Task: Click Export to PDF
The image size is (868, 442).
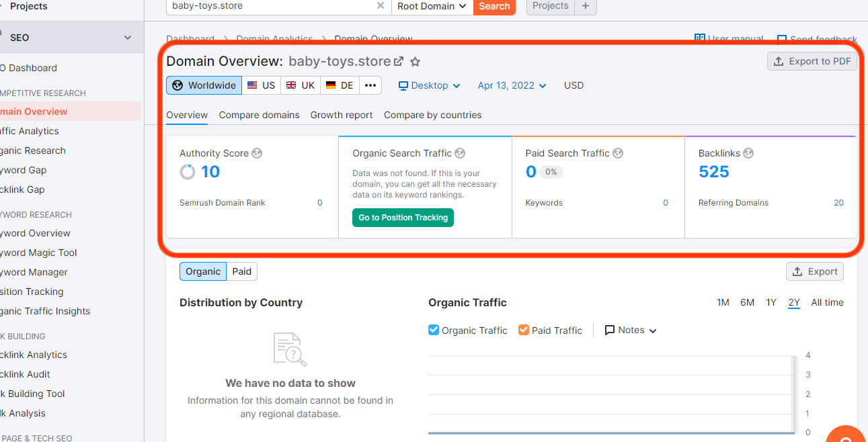Action: 812,61
